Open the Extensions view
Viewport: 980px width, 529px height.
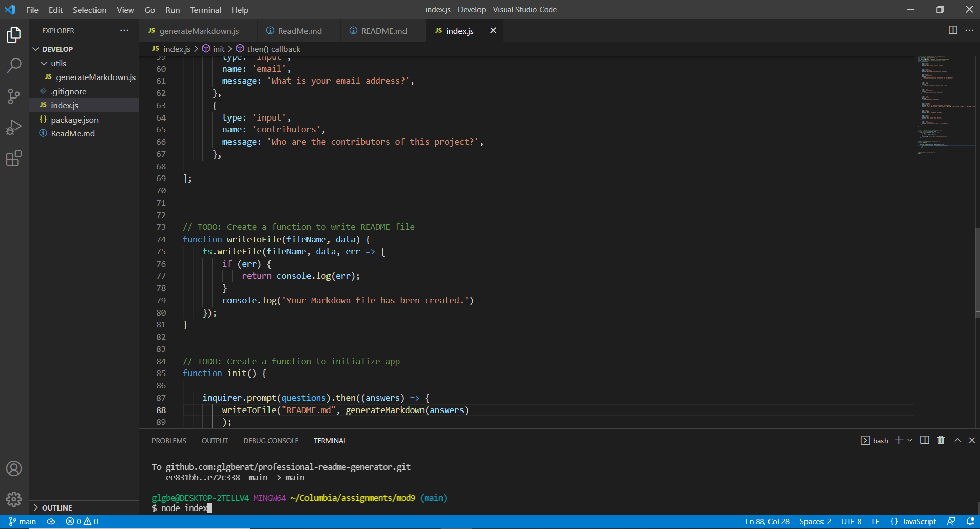click(x=14, y=158)
